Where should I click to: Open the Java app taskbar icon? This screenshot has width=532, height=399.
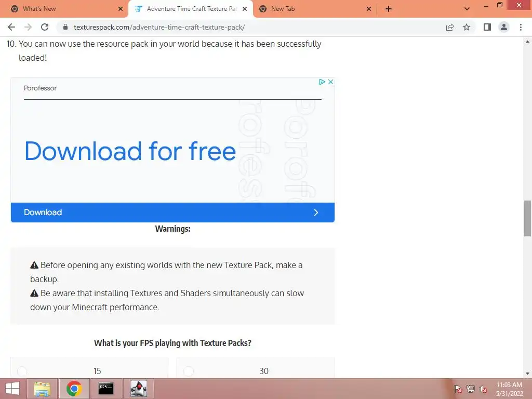138,389
